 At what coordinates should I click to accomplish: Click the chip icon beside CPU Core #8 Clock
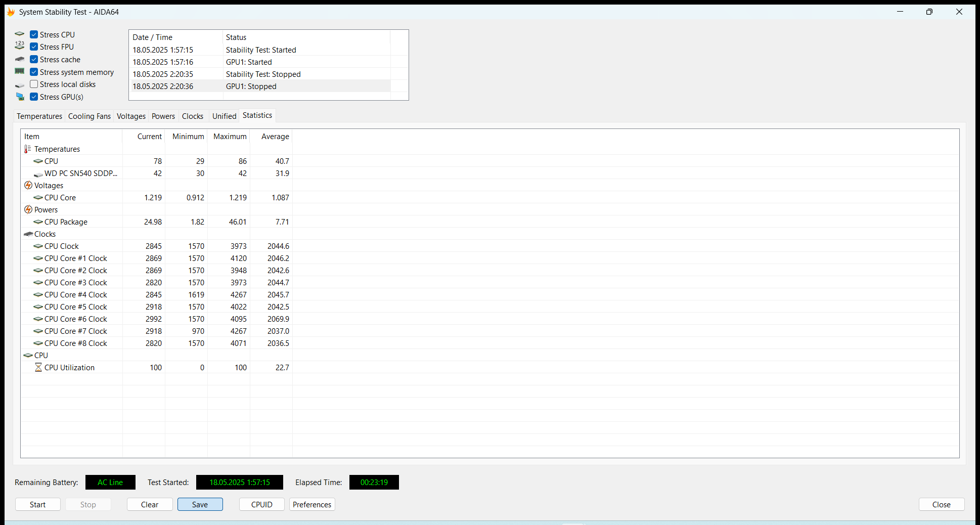(38, 343)
